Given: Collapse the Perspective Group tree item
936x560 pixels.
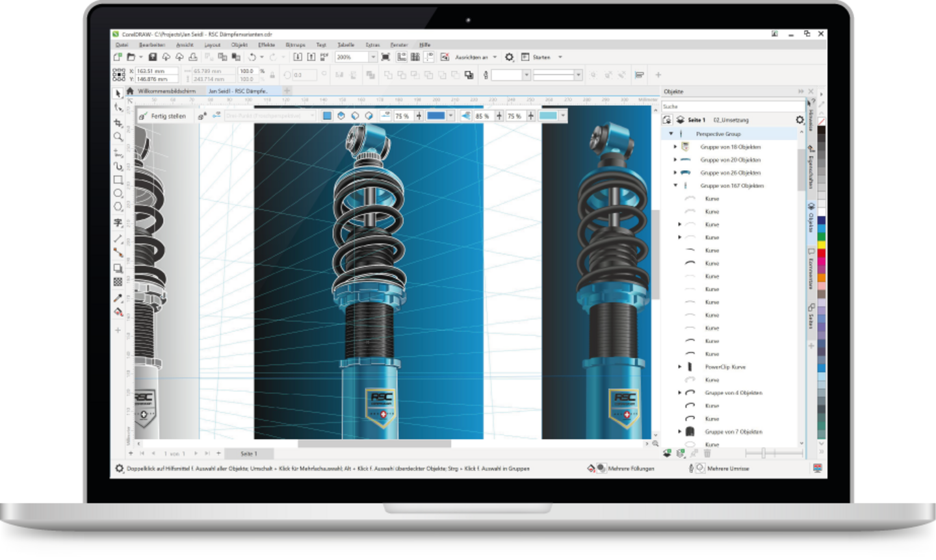Looking at the screenshot, I should (671, 134).
